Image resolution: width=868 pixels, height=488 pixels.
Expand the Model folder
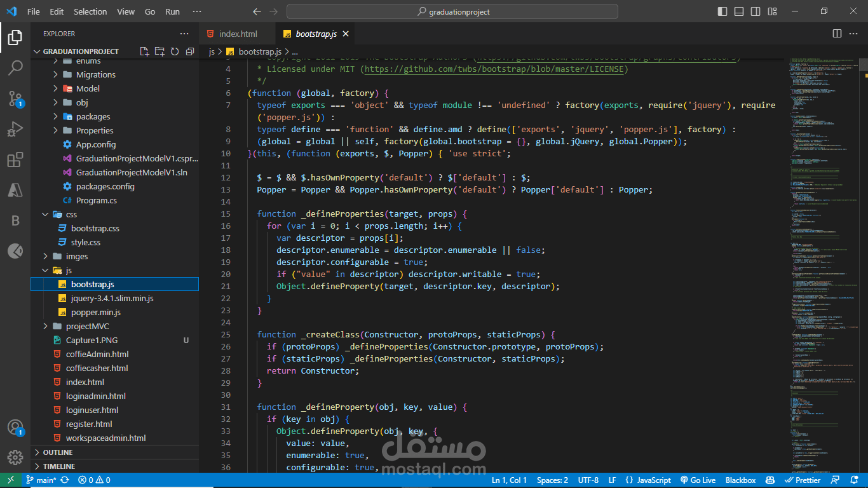pyautogui.click(x=114, y=88)
